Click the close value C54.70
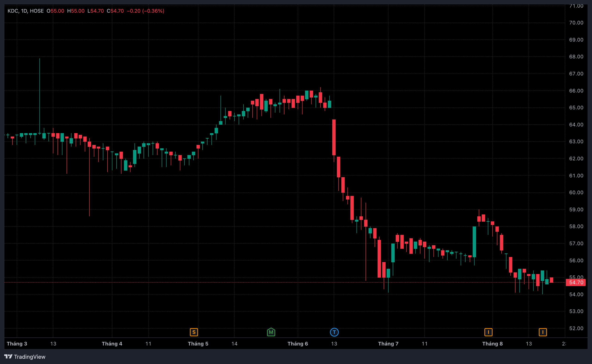This screenshot has height=364, width=592. click(x=115, y=11)
